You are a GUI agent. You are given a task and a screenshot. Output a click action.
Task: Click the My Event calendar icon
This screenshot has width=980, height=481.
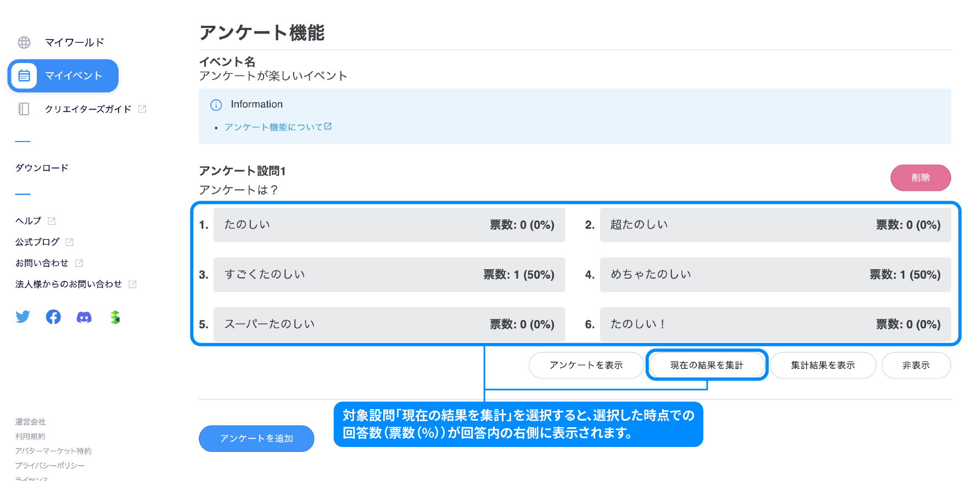[x=24, y=76]
